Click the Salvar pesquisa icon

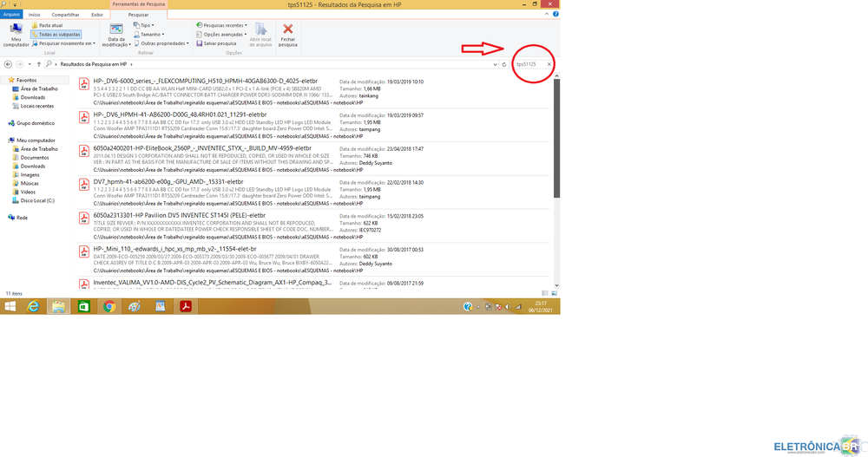201,43
